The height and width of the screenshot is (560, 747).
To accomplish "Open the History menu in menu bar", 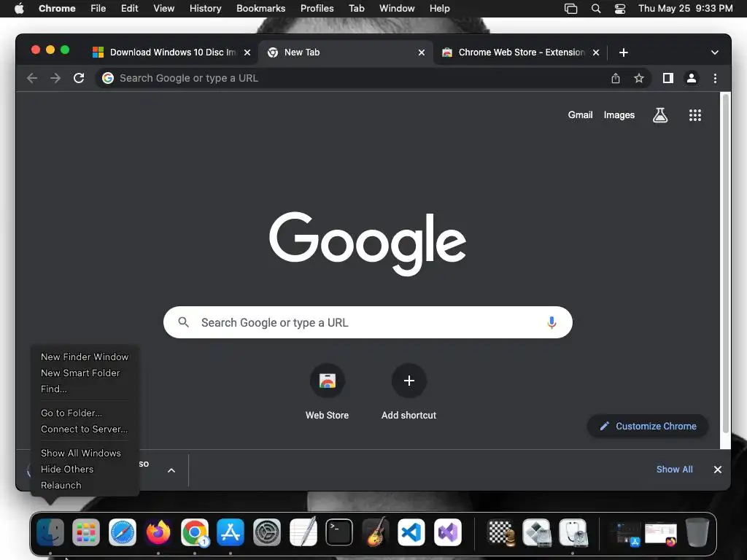I will [x=205, y=9].
